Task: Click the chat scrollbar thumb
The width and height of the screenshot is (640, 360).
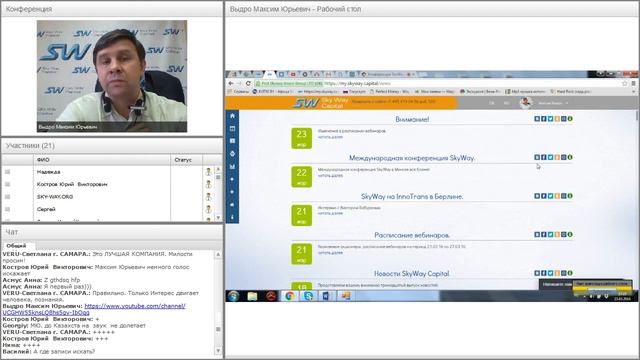Action: click(218, 329)
